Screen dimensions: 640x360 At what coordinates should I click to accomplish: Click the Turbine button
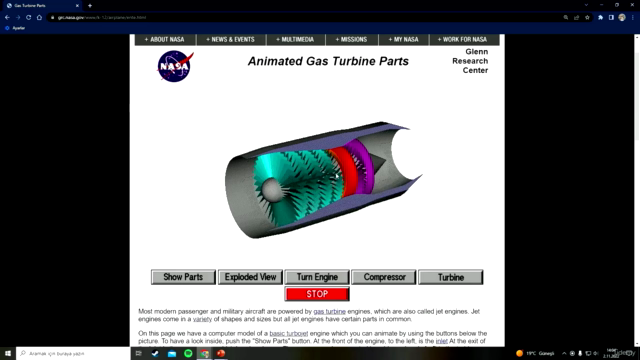point(451,277)
